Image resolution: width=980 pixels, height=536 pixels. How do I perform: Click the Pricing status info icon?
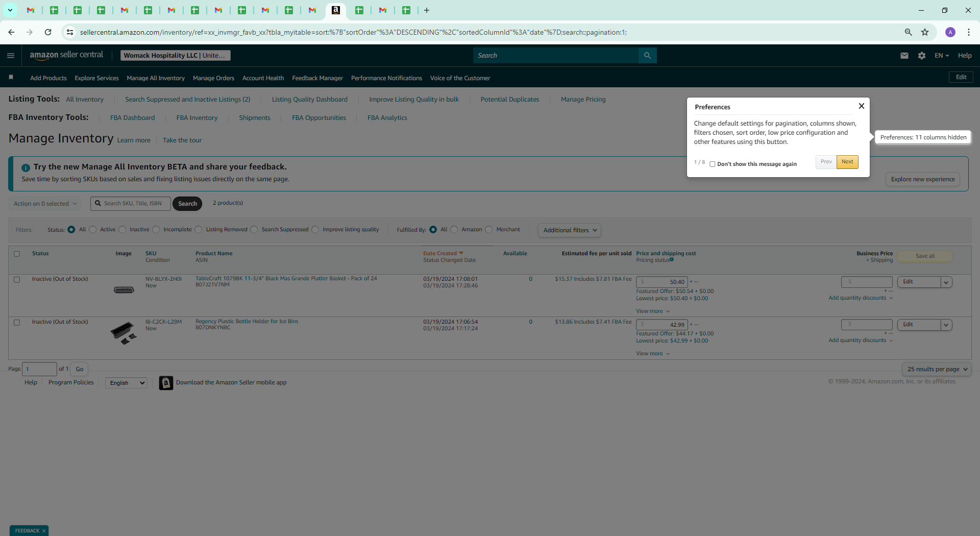click(x=672, y=260)
